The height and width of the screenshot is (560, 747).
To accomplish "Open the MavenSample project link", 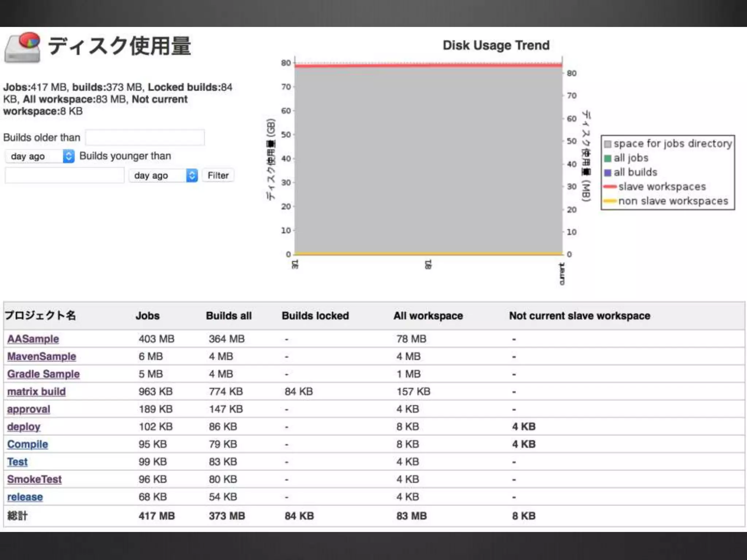I will coord(42,357).
